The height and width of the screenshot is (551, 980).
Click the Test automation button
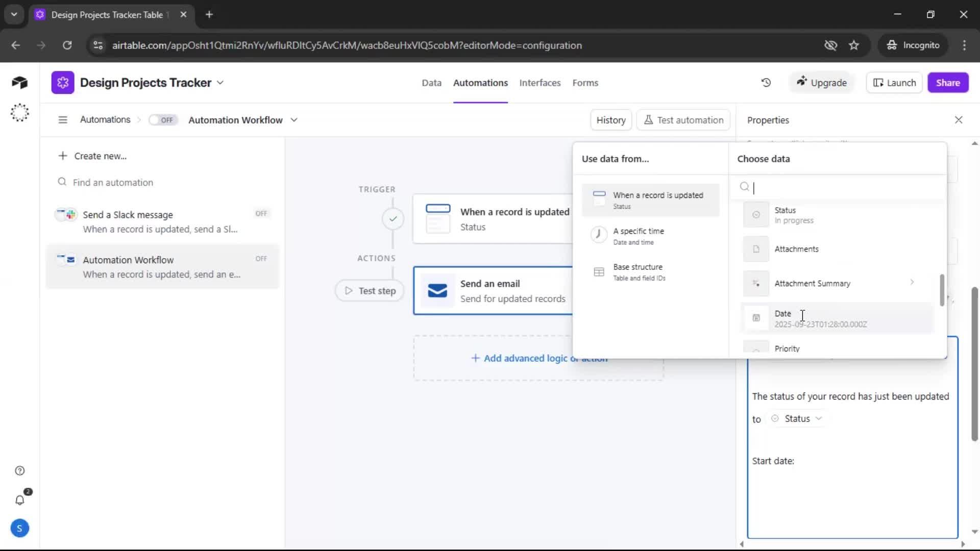(x=683, y=120)
